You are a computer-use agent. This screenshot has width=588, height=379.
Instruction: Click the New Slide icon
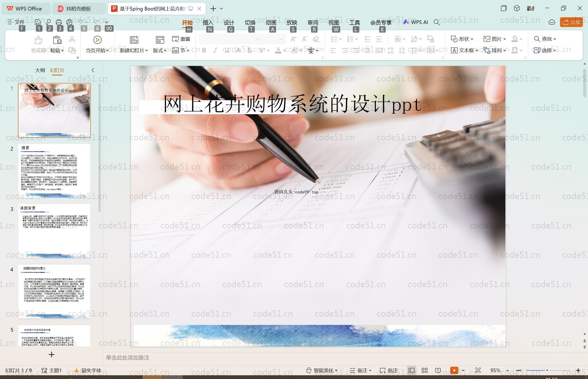click(x=134, y=40)
